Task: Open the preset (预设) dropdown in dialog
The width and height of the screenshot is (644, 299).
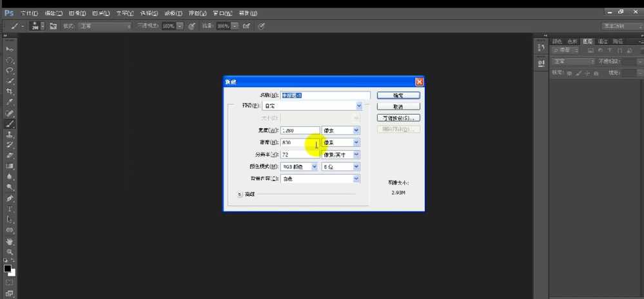Action: tap(358, 106)
